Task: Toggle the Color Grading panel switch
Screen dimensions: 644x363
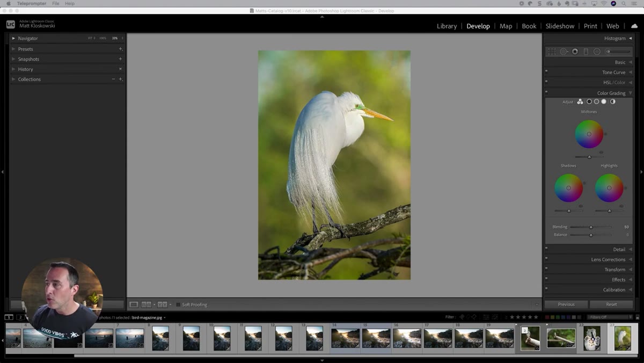Action: click(x=546, y=92)
